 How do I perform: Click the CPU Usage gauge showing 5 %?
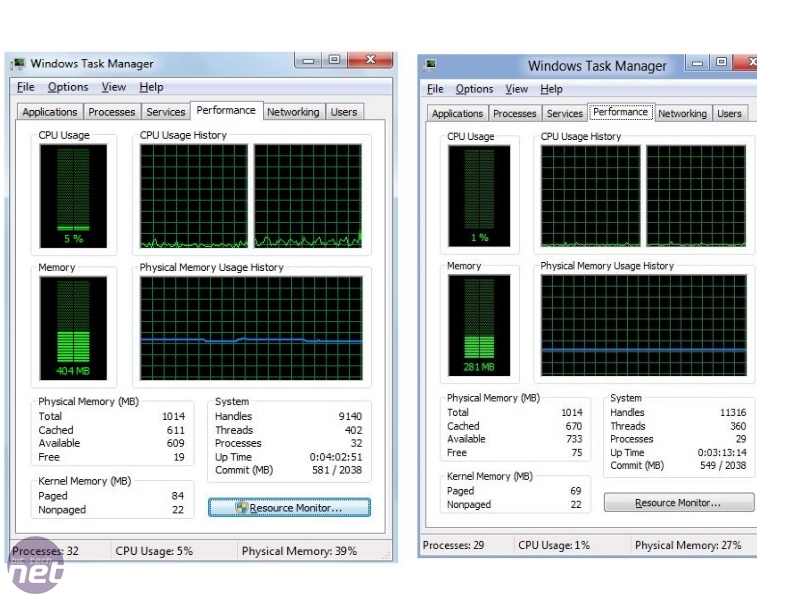73,196
